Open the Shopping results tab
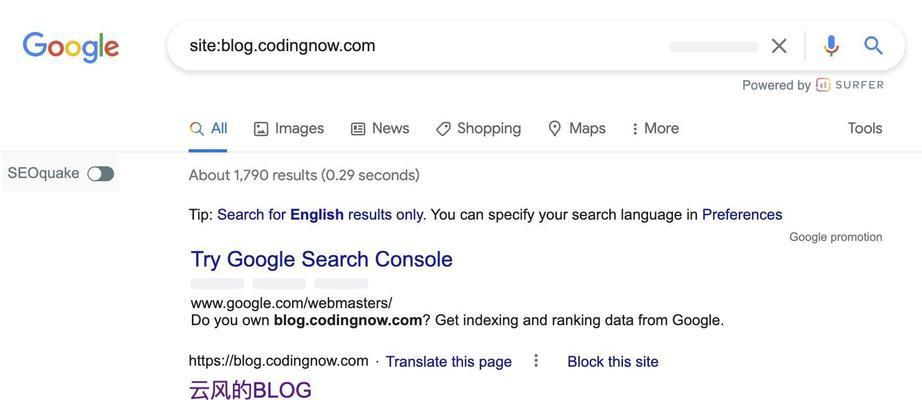The height and width of the screenshot is (400, 922). click(479, 128)
